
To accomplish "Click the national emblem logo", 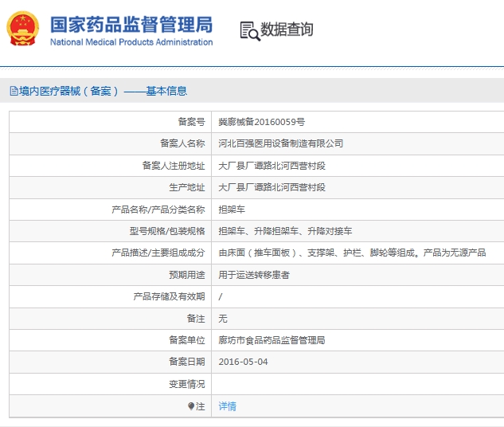I will pyautogui.click(x=22, y=29).
